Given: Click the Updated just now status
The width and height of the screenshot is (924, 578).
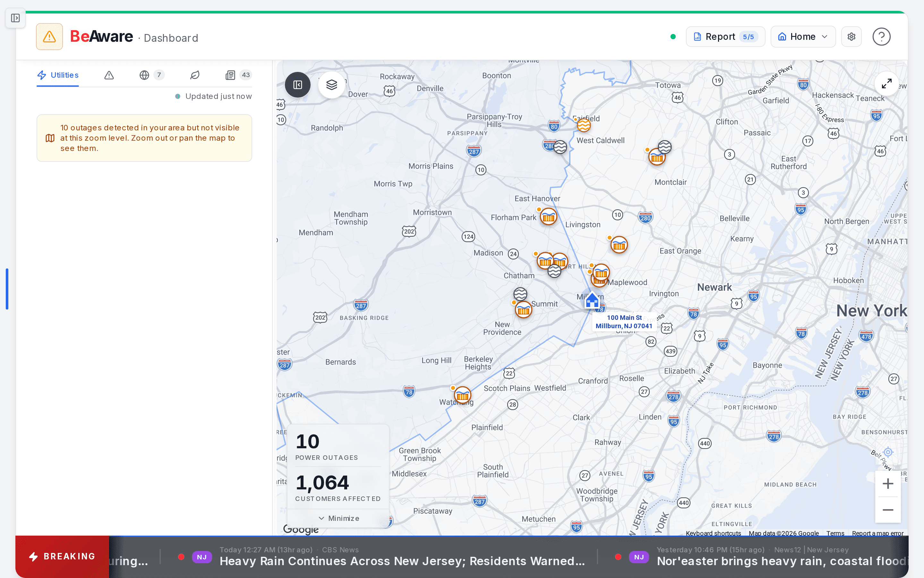Looking at the screenshot, I should (213, 96).
